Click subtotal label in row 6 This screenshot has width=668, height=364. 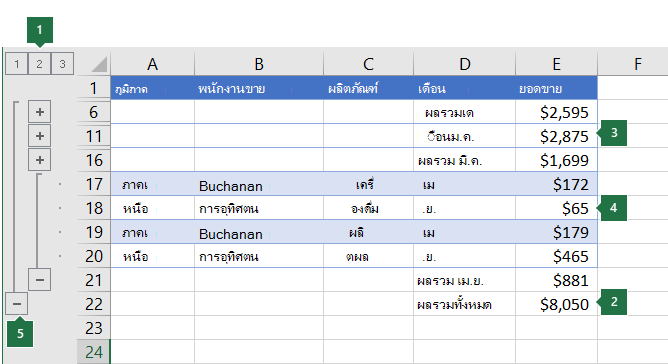click(464, 112)
